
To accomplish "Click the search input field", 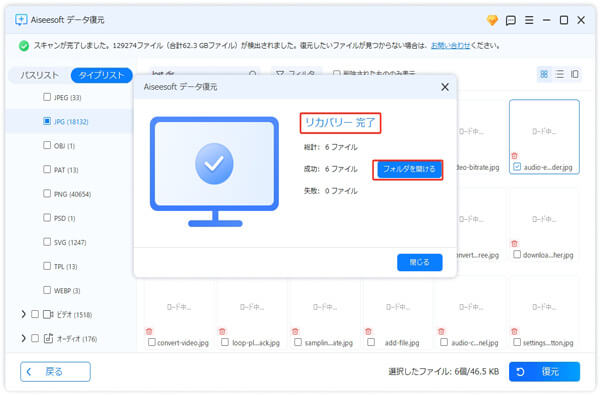I will tap(204, 73).
